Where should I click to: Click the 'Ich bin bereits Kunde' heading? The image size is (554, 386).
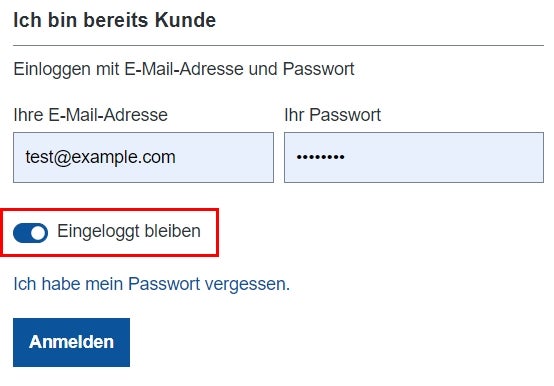tap(114, 20)
